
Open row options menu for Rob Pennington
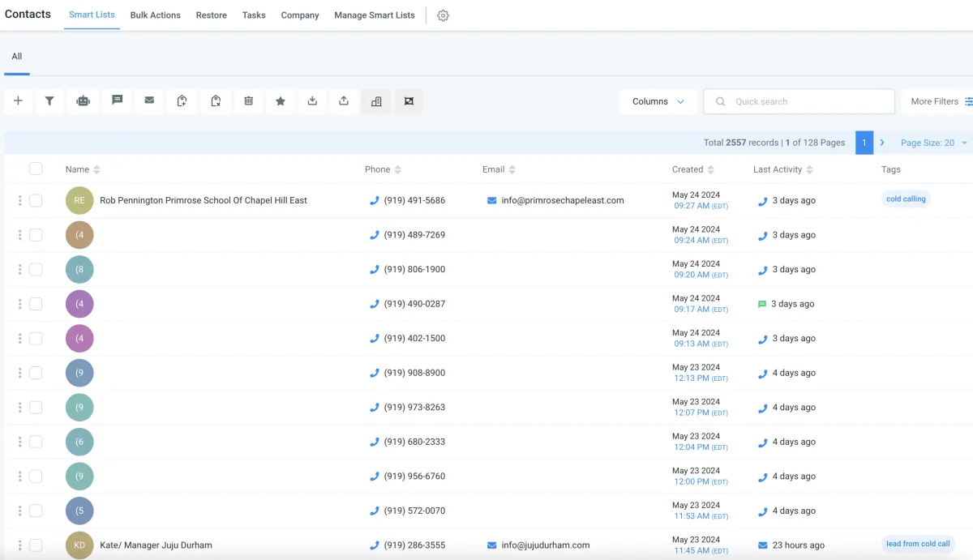coord(20,200)
